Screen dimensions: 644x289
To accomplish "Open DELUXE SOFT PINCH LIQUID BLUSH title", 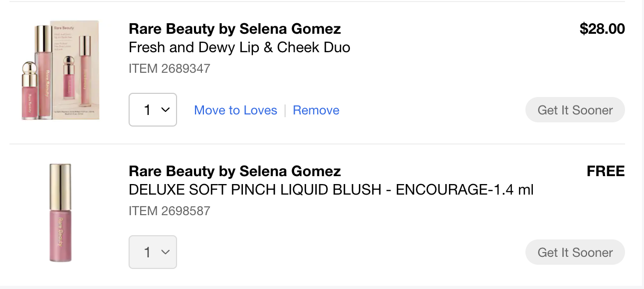I will (x=331, y=190).
